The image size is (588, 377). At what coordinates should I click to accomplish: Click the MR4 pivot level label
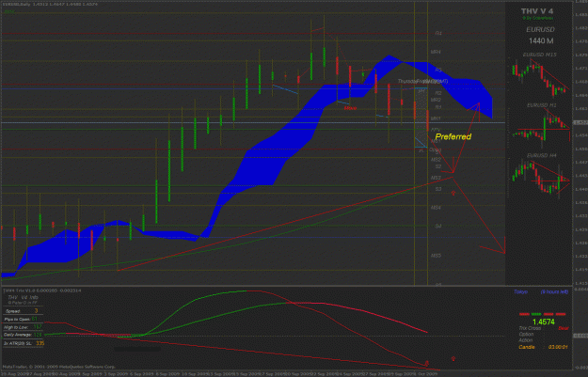coord(436,52)
